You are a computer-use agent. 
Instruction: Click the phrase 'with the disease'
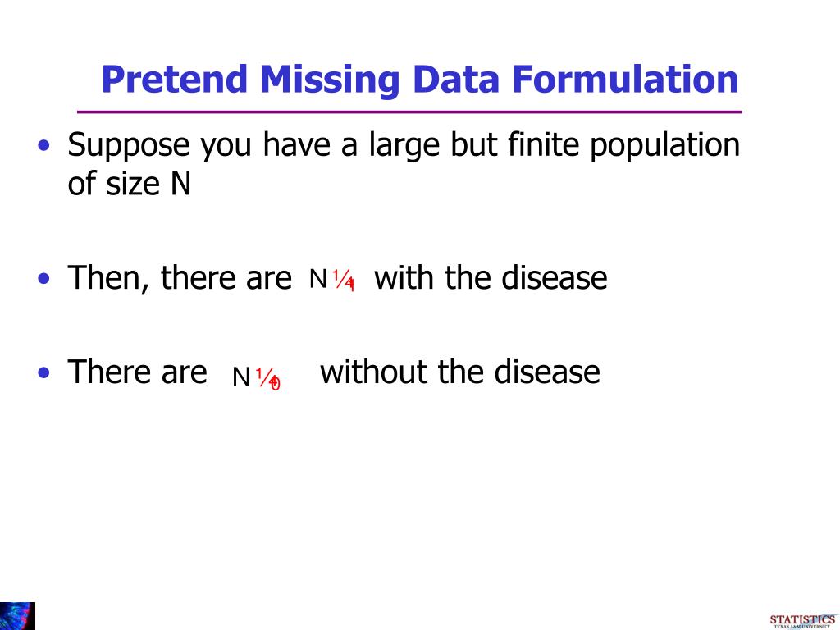(491, 277)
